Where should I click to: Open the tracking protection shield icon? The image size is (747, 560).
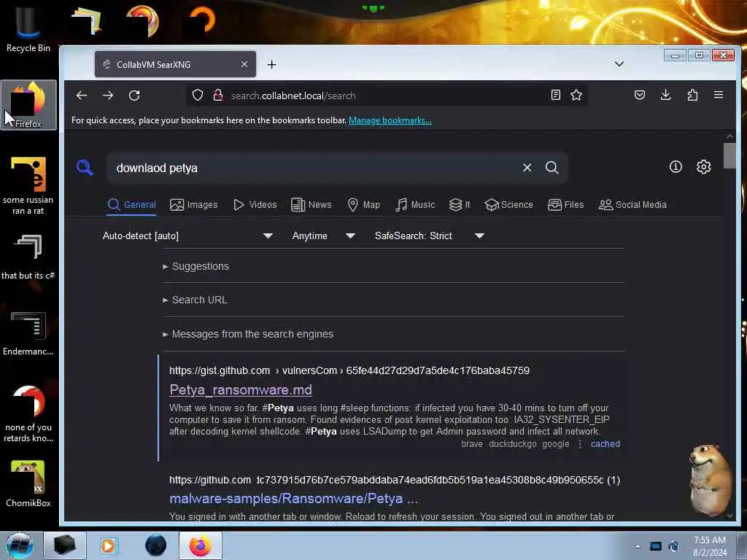198,96
